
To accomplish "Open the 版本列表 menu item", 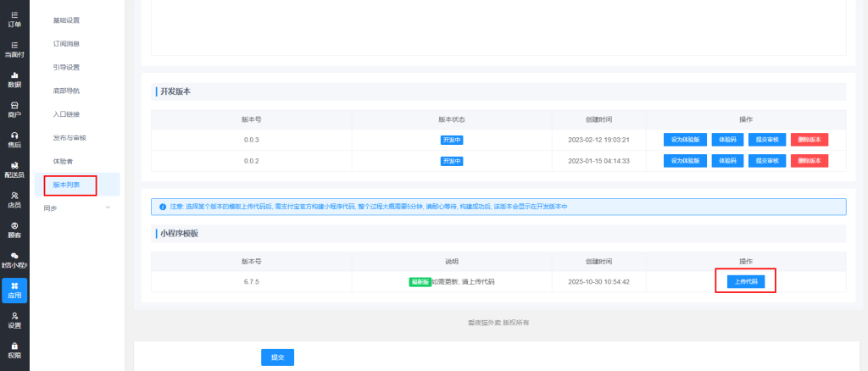I will [x=66, y=184].
